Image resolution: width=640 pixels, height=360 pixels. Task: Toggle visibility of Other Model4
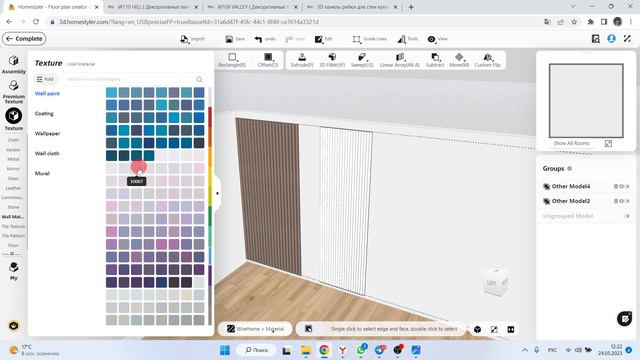click(622, 186)
